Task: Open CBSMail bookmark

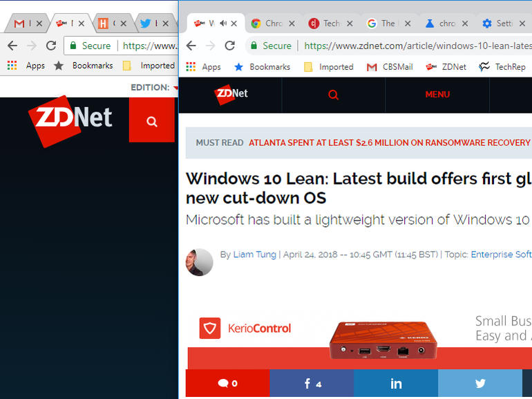Action: pos(390,67)
